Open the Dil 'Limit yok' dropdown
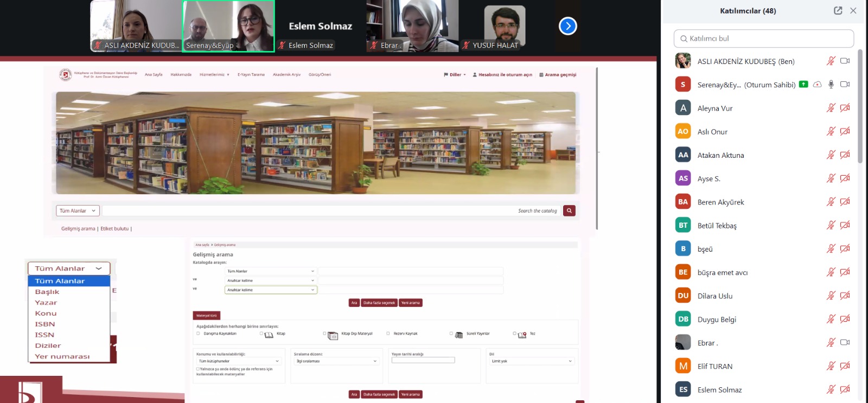 tap(531, 361)
